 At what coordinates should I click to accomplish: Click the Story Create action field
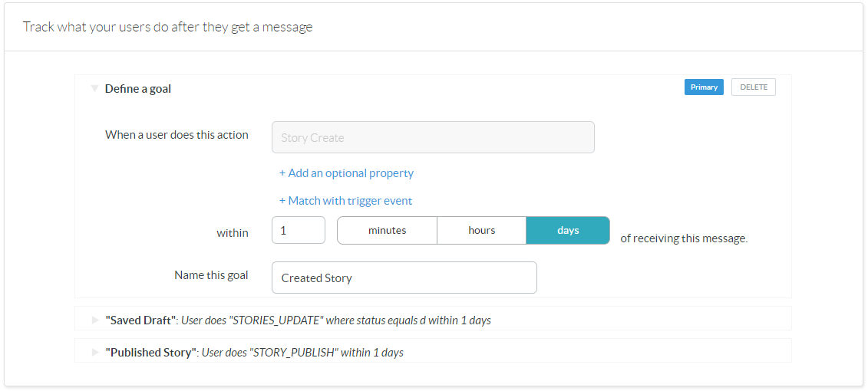click(x=433, y=138)
